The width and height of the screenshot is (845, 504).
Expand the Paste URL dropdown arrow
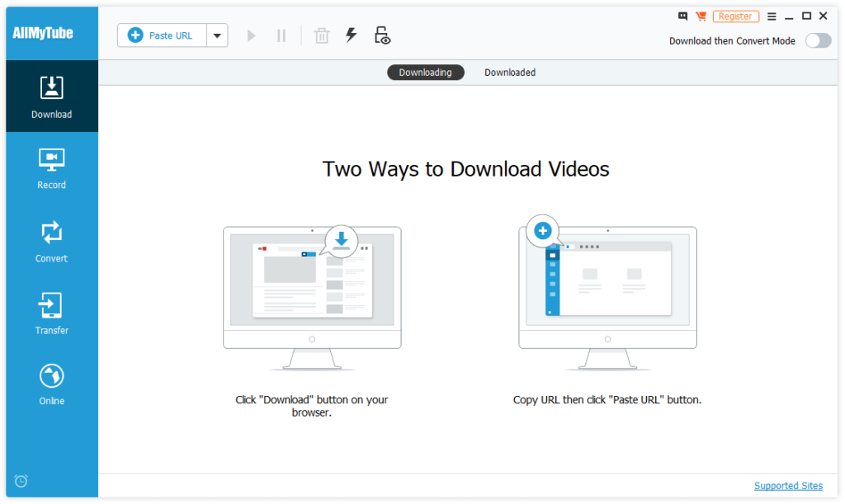[x=216, y=35]
